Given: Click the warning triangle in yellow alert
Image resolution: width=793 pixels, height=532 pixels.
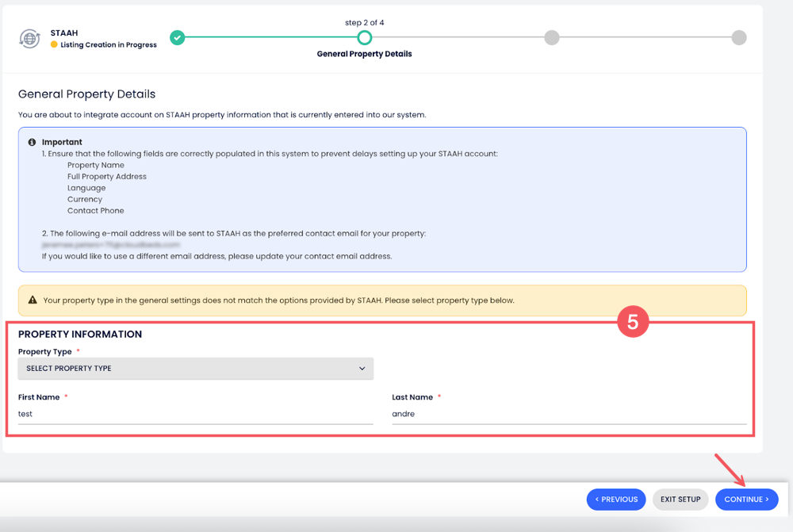Looking at the screenshot, I should (x=33, y=300).
